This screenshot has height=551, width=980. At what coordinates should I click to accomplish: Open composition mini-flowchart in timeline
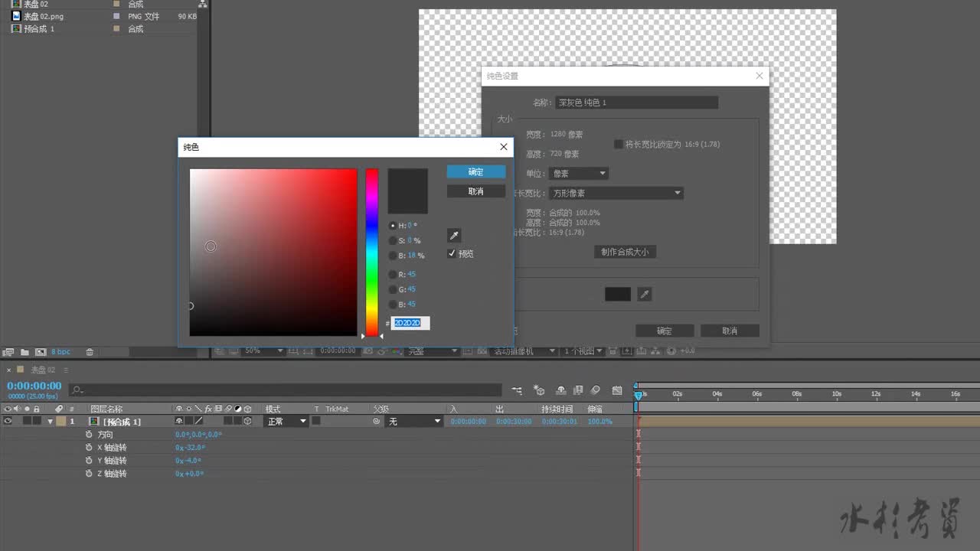(x=517, y=390)
